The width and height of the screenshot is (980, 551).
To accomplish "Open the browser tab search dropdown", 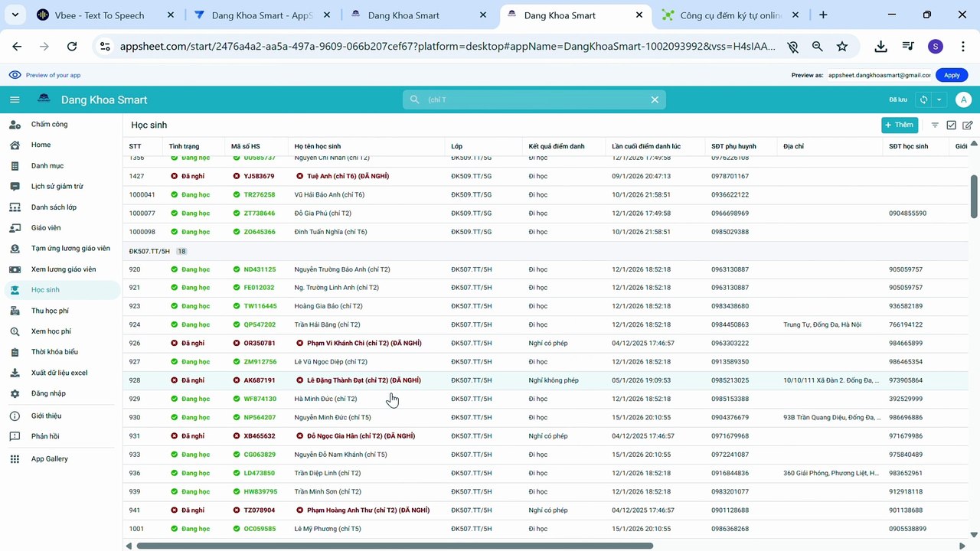I will 16,15.
